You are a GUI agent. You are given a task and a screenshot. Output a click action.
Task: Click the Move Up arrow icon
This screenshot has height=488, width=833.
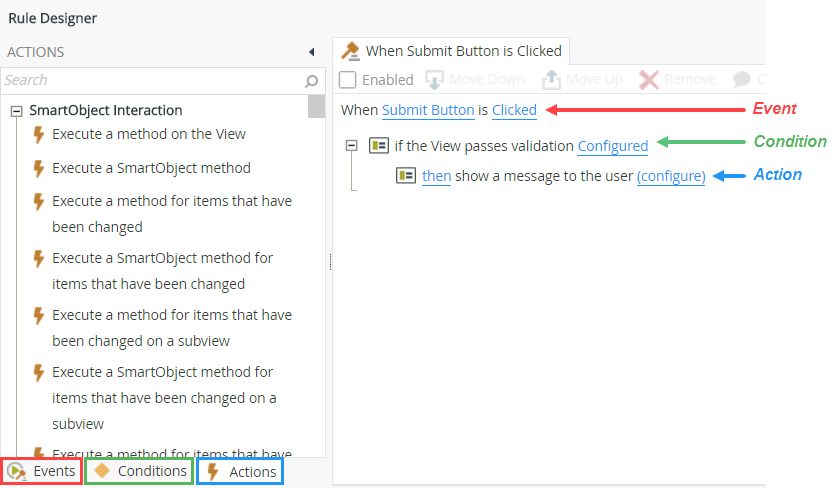click(x=552, y=80)
